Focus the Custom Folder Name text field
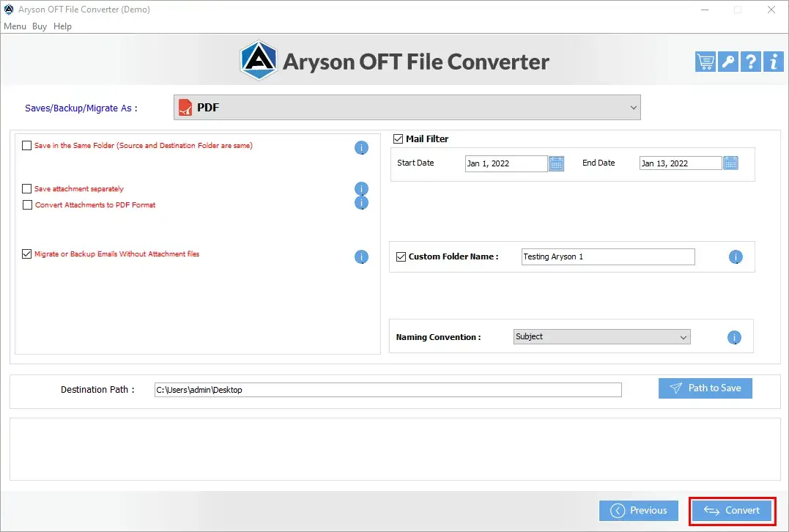This screenshot has height=532, width=789. 608,256
